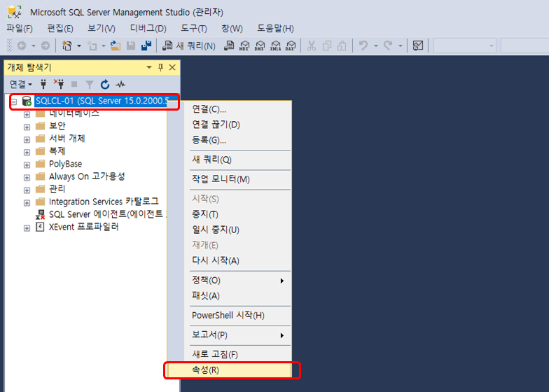Click the 새 쿼리(N) new query button
This screenshot has height=392, width=549.
pyautogui.click(x=189, y=45)
